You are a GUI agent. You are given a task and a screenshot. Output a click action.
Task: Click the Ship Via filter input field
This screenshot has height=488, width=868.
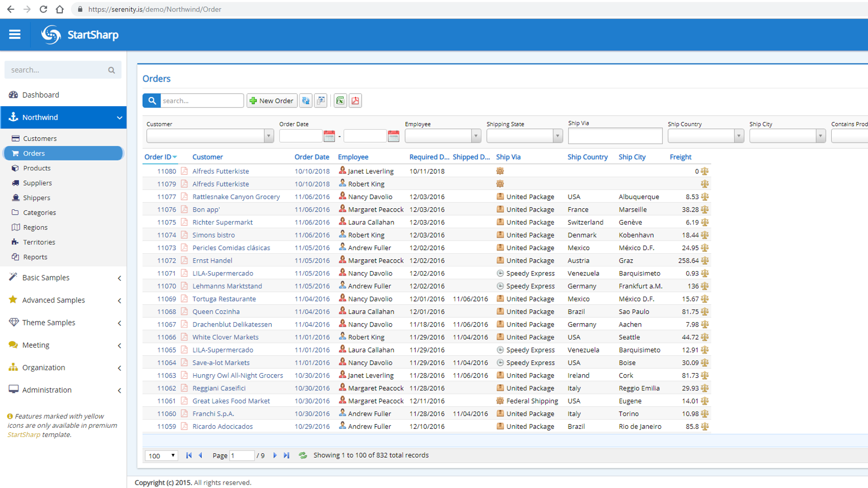pos(615,136)
